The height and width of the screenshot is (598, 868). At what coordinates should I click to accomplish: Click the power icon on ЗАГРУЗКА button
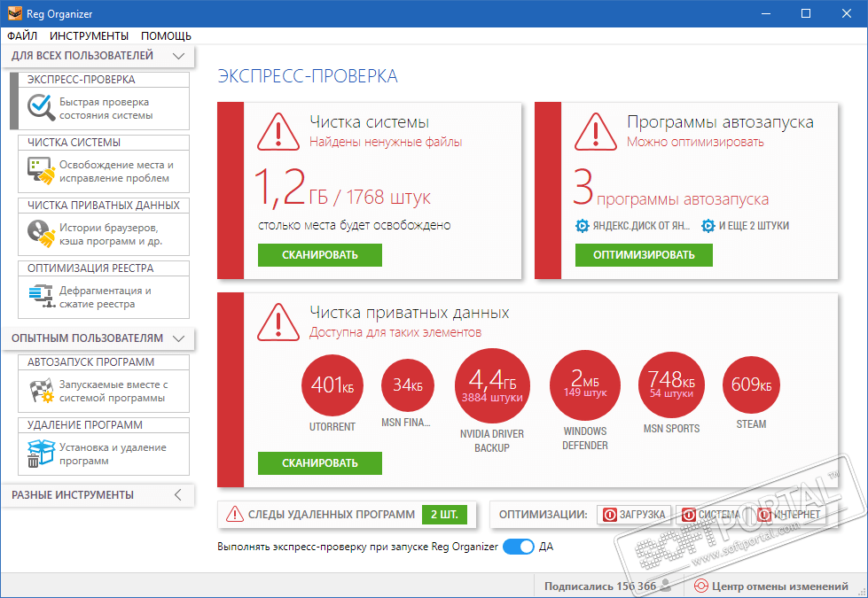609,515
